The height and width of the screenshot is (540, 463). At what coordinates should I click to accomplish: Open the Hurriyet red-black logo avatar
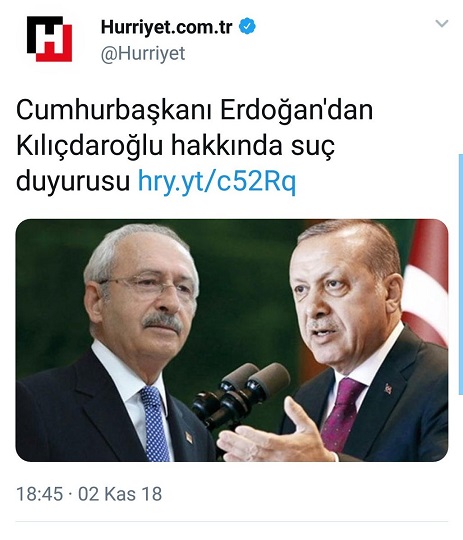[49, 39]
